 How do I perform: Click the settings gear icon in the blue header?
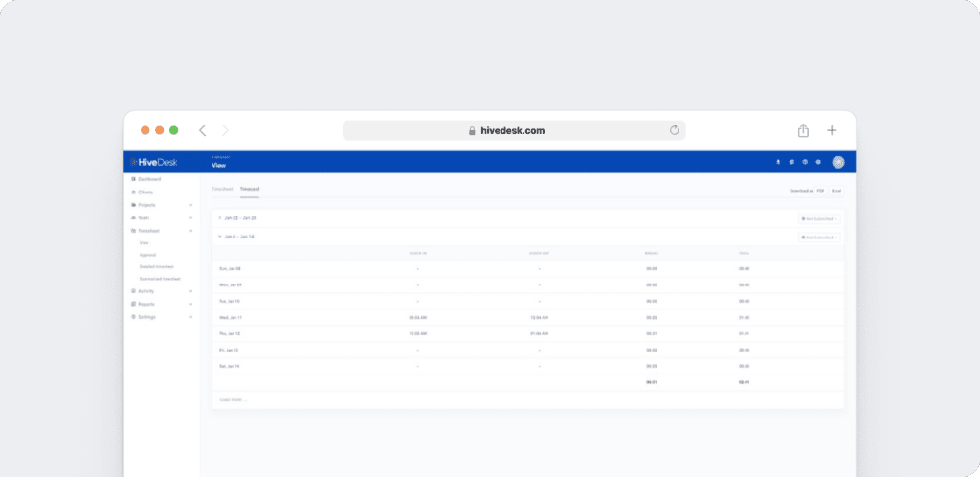pyautogui.click(x=818, y=162)
